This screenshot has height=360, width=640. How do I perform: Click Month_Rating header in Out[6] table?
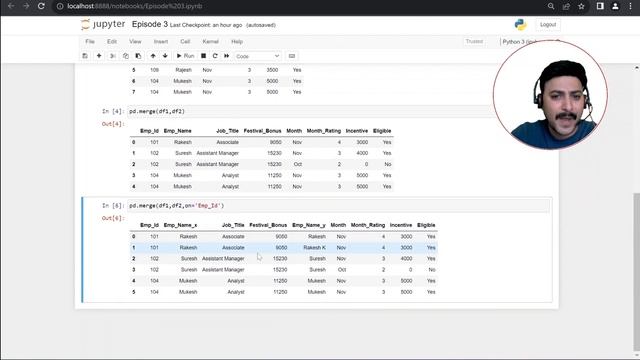pyautogui.click(x=368, y=225)
